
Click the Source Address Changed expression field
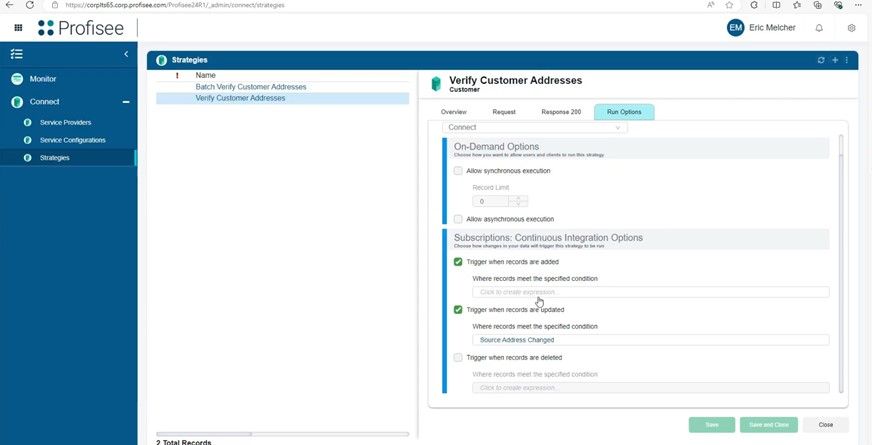click(651, 340)
